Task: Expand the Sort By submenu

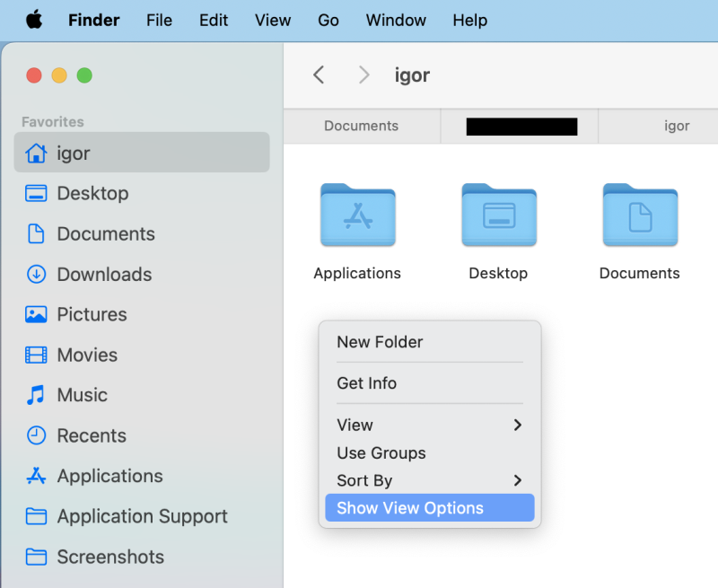Action: [364, 480]
